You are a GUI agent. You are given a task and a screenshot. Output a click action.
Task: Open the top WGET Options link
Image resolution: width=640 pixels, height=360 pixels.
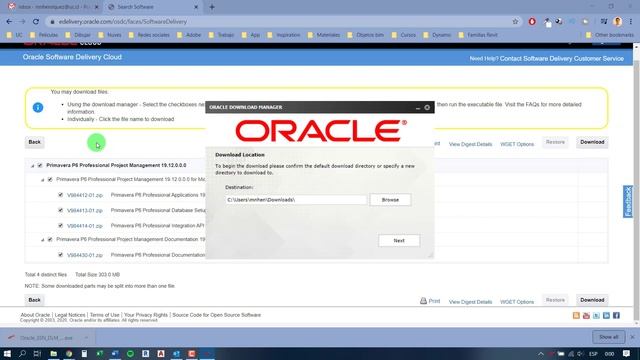tap(517, 144)
